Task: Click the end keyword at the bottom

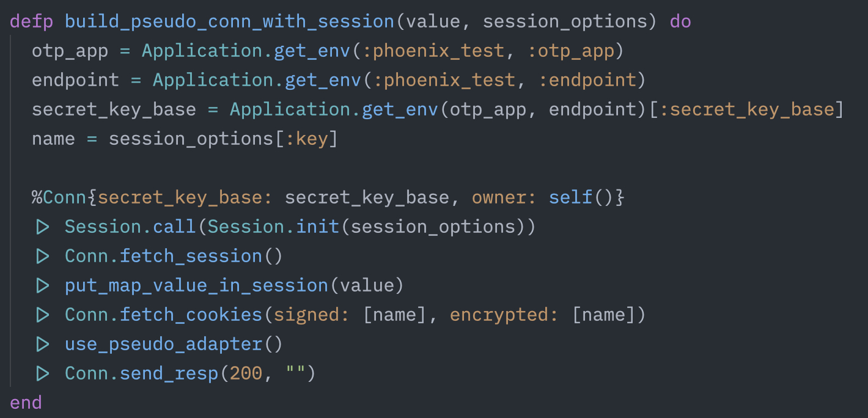Action: pyautogui.click(x=26, y=403)
